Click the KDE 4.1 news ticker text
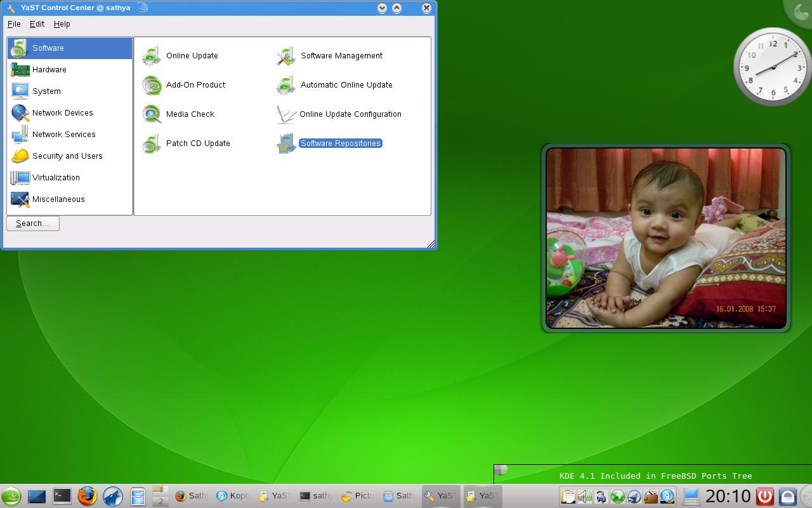Image resolution: width=812 pixels, height=508 pixels. [655, 476]
